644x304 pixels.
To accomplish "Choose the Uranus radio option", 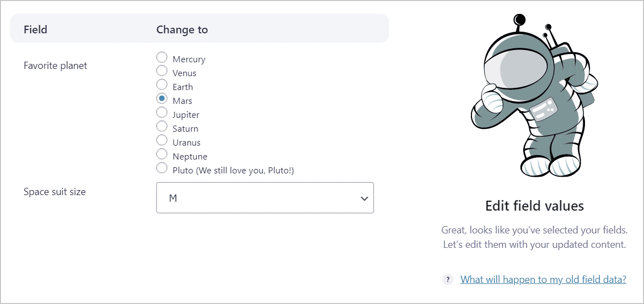I will tap(162, 140).
